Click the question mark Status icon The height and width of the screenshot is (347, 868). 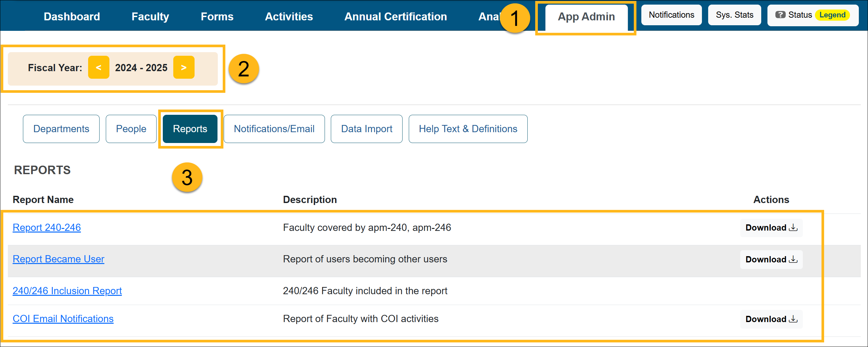tap(780, 15)
